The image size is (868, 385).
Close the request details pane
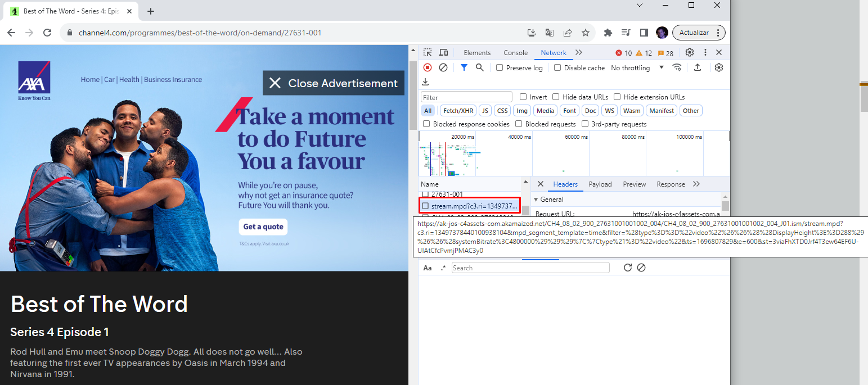point(540,184)
